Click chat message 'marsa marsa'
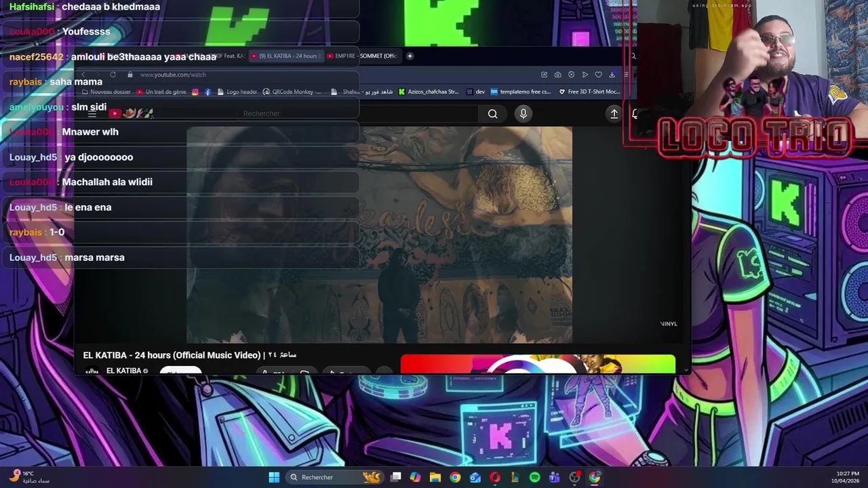The width and height of the screenshot is (868, 488). pyautogui.click(x=94, y=258)
